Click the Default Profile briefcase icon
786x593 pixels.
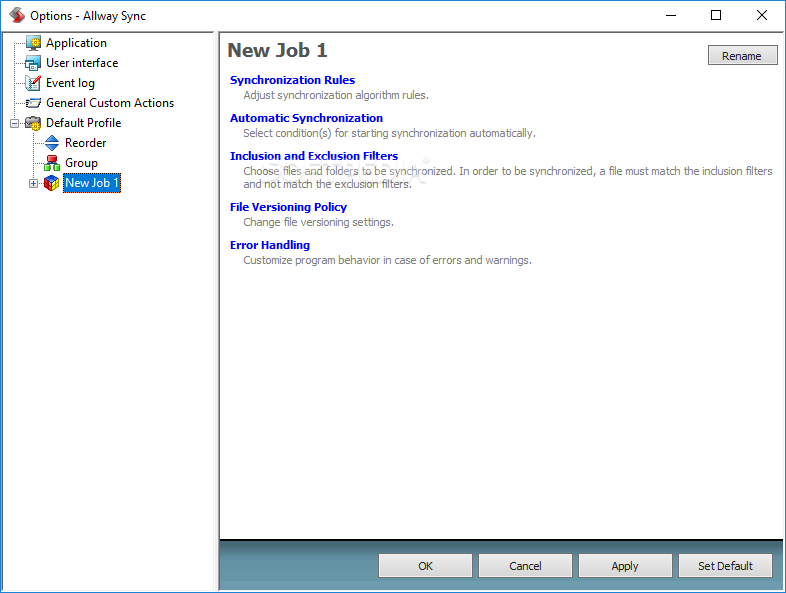(x=34, y=123)
